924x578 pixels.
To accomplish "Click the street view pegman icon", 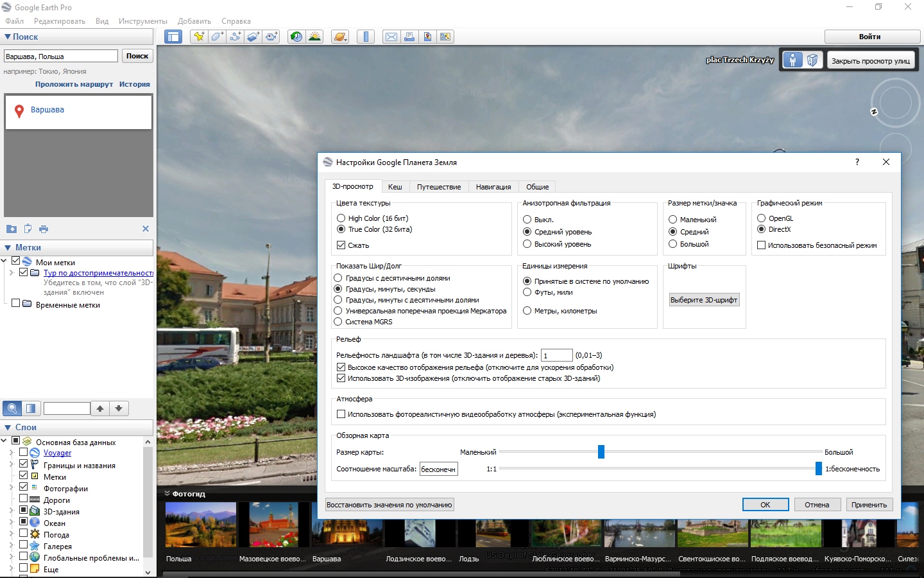I will [793, 60].
